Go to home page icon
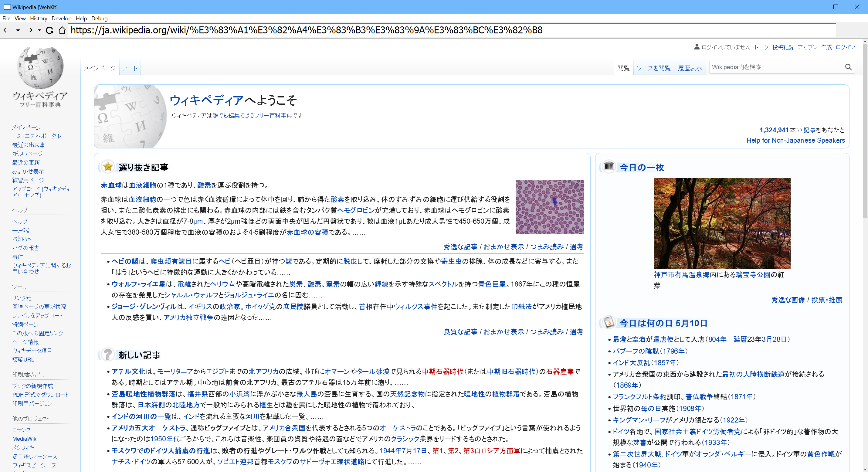The height and width of the screenshot is (472, 868). pyautogui.click(x=62, y=30)
